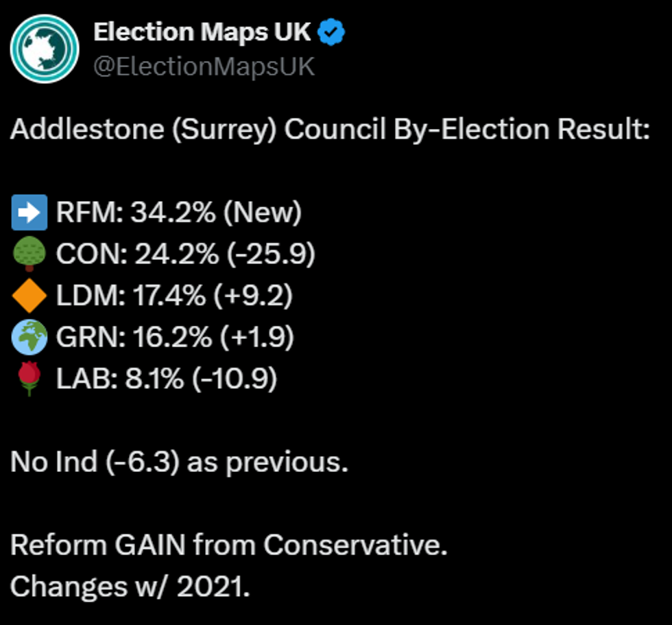Click the LDM 17.4% result text

pyautogui.click(x=130, y=296)
